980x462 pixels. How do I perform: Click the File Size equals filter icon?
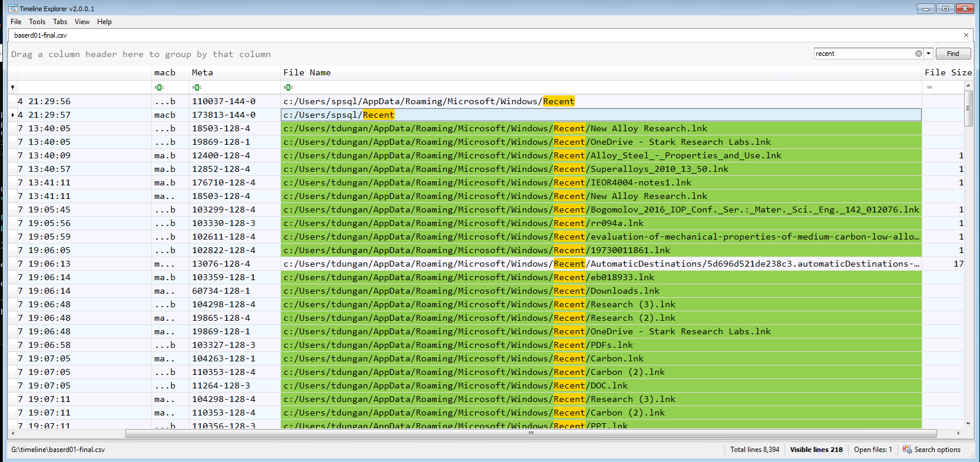pos(929,88)
